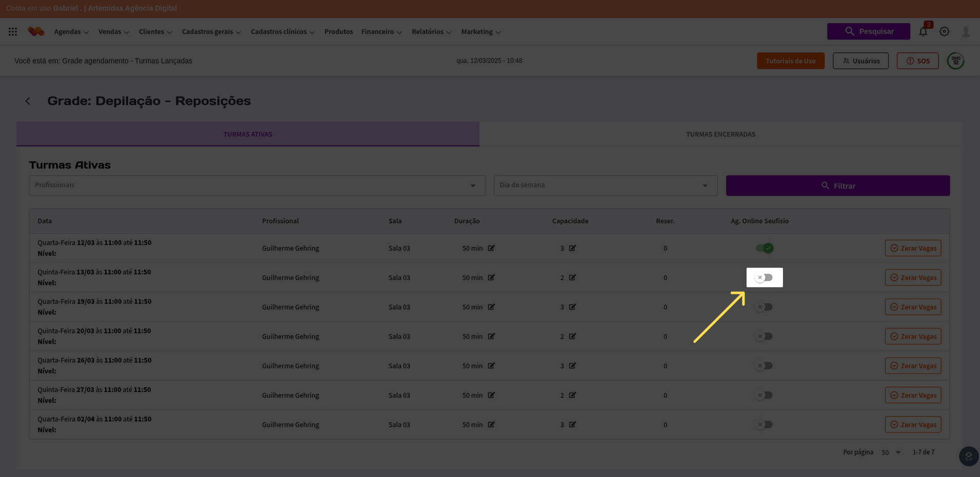Viewport: 980px width, 477px height.
Task: Edit duration for Quarta-Feira 12/03 class
Action: [x=491, y=248]
